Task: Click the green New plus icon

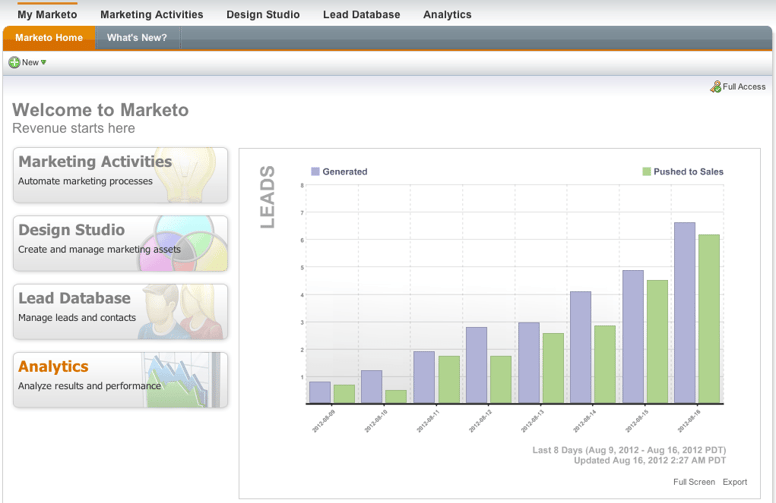Action: (14, 62)
